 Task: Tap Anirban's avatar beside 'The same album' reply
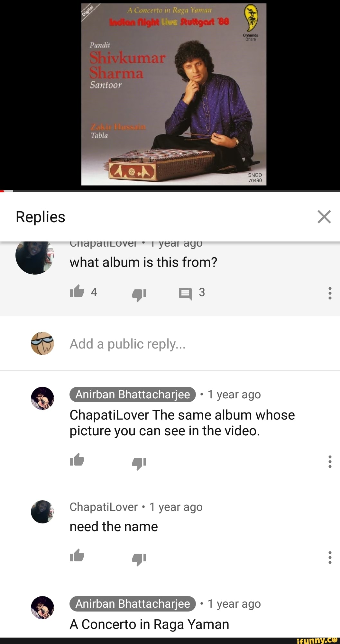click(42, 398)
